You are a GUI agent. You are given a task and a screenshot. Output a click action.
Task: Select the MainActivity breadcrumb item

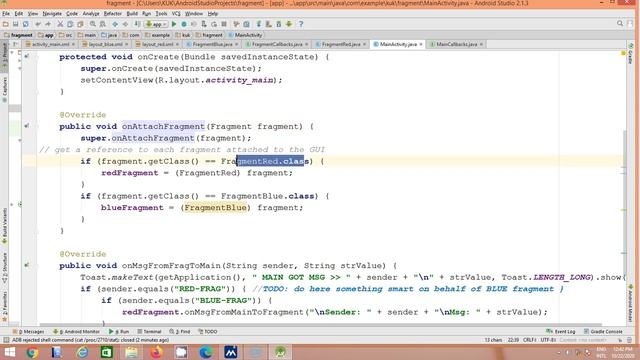pos(246,35)
